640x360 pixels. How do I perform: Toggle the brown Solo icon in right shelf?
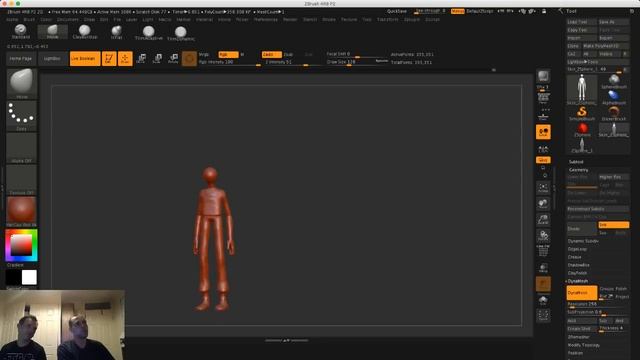543,284
